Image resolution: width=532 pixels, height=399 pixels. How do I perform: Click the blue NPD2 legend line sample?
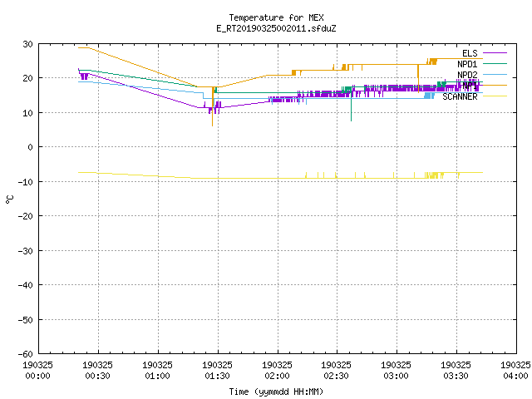tap(495, 75)
